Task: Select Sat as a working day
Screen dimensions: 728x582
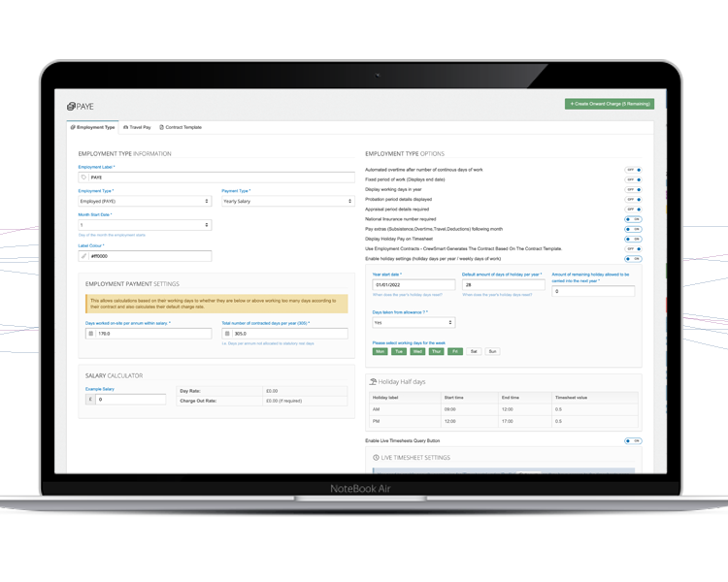Action: [474, 351]
